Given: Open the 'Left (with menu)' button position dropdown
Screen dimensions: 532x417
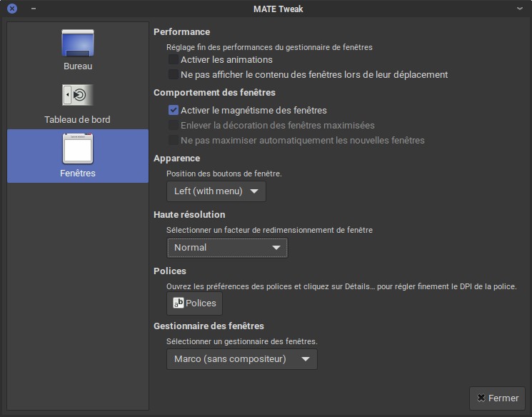Looking at the screenshot, I should tap(216, 191).
